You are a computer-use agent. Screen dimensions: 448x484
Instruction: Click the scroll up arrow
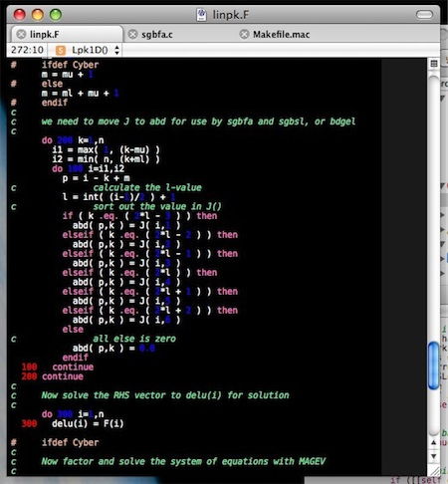click(x=434, y=442)
